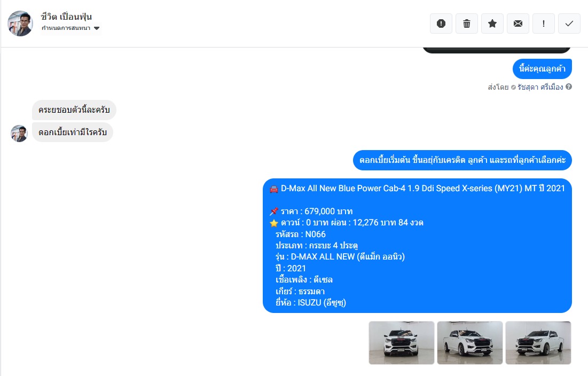Open first white truck photo thumbnail
The width and height of the screenshot is (588, 376).
pos(402,343)
